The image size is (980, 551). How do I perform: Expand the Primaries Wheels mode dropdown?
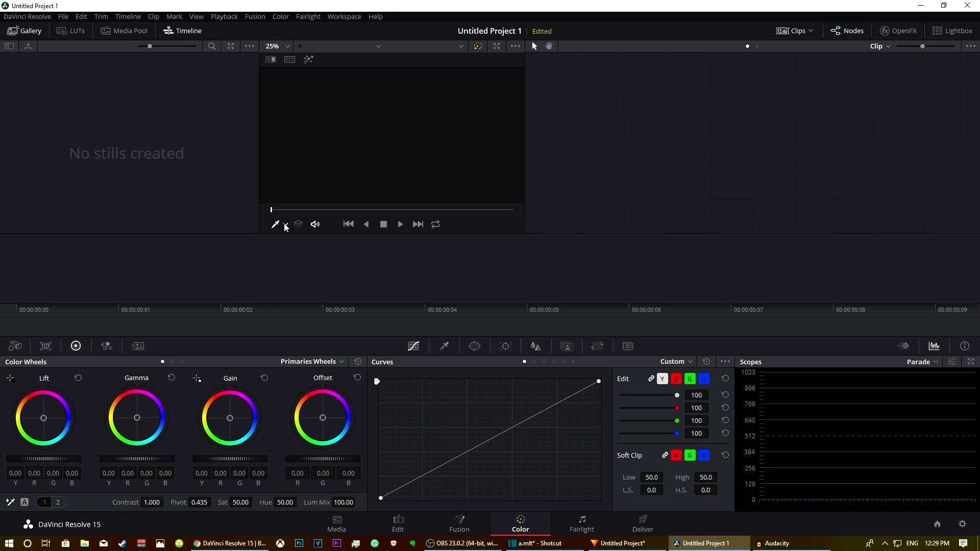pyautogui.click(x=312, y=361)
